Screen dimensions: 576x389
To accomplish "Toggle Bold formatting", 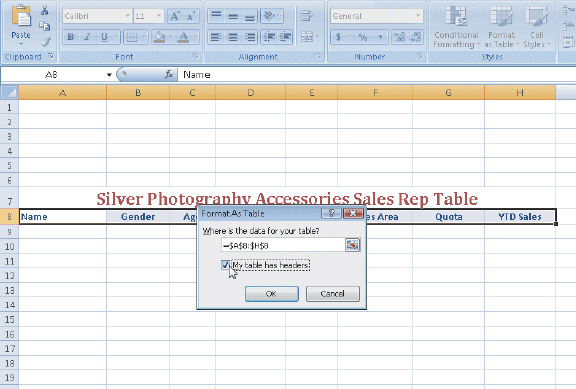I will click(71, 37).
